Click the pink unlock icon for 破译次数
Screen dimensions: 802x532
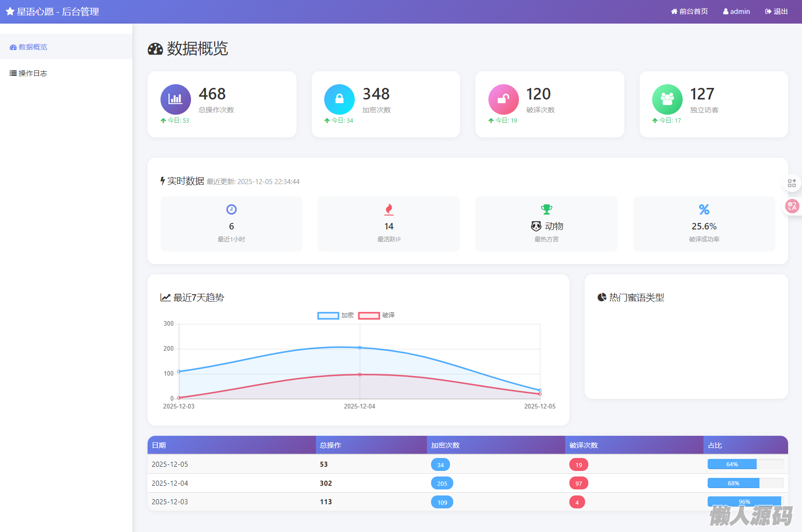503,99
